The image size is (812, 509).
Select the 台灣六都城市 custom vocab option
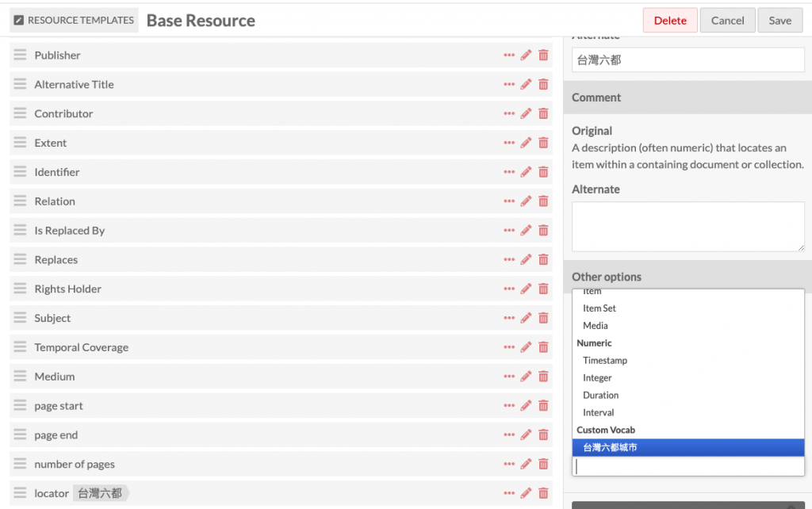610,448
